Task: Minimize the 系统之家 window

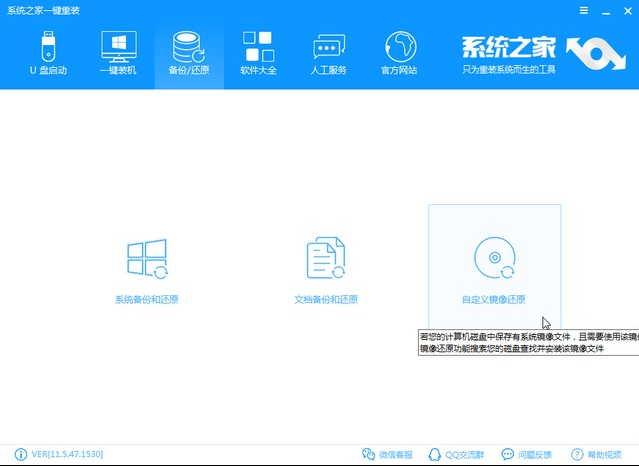Action: click(606, 11)
